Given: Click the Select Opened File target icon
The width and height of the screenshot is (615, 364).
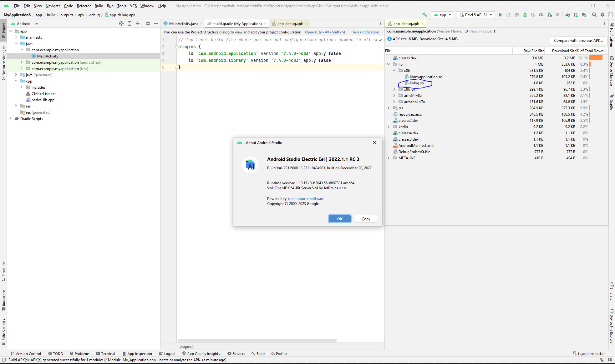Looking at the screenshot, I should point(121,23).
